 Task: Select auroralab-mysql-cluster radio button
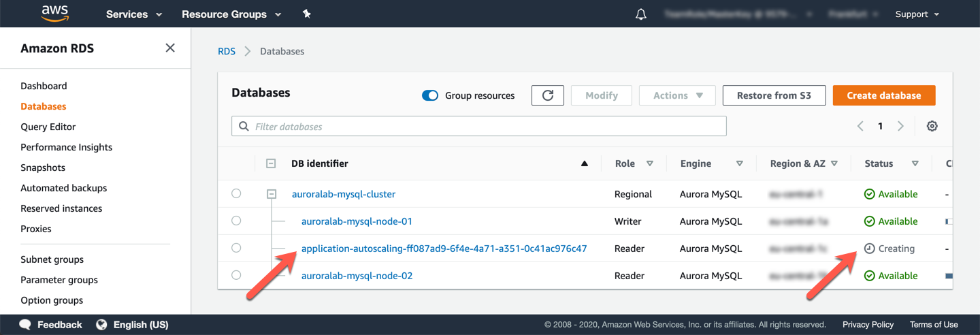[x=236, y=193]
